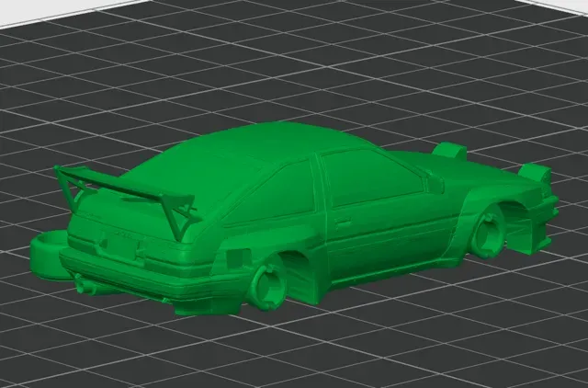Viewport: 588px width, 388px height.
Task: Select the rear wheel of the car
Action: tap(267, 284)
